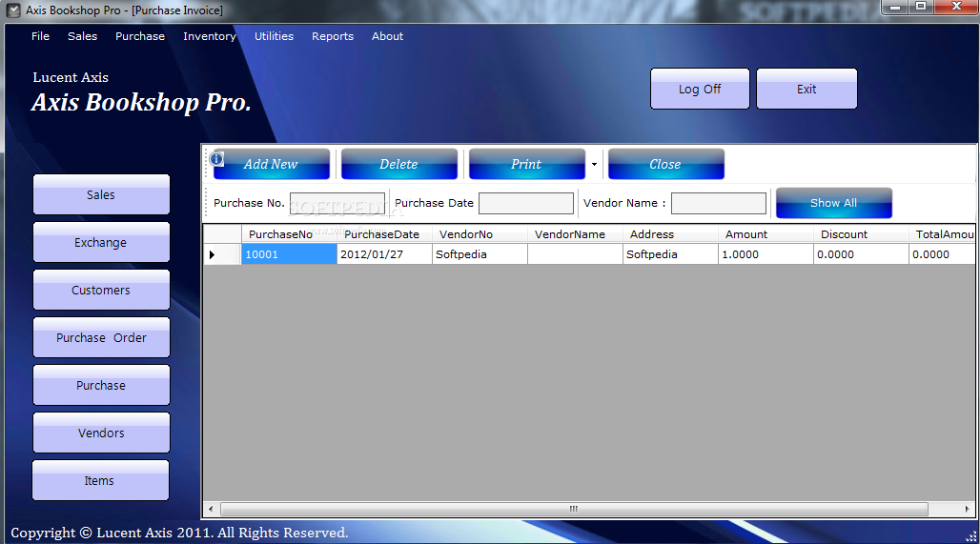Select the Amount cell 1.0000
This screenshot has width=980, height=544.
pyautogui.click(x=766, y=254)
